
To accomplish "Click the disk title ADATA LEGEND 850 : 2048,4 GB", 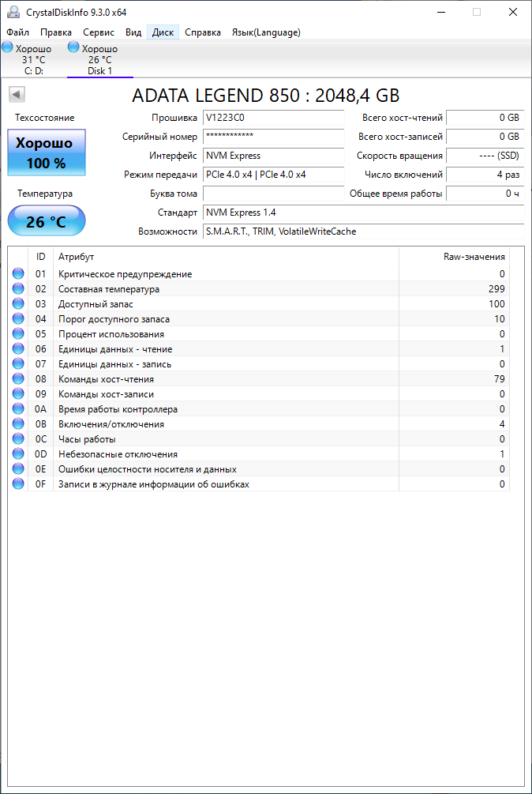I will (x=265, y=95).
